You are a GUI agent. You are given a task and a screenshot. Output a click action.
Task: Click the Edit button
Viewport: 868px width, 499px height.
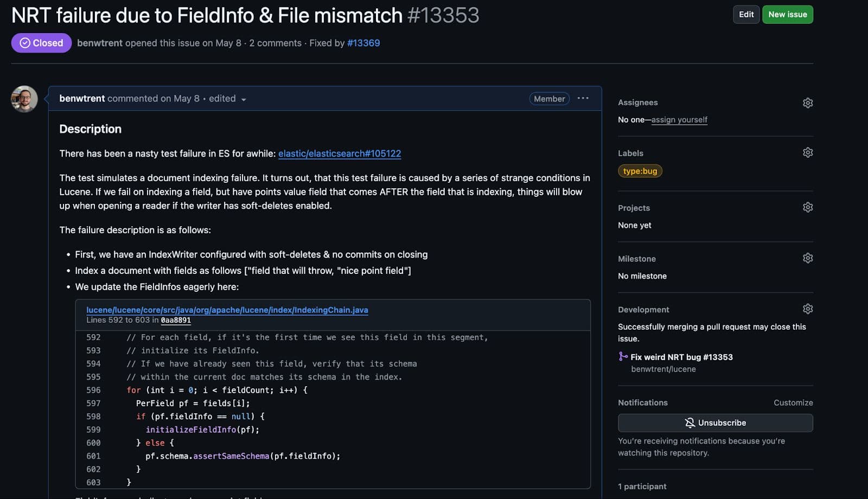(746, 15)
